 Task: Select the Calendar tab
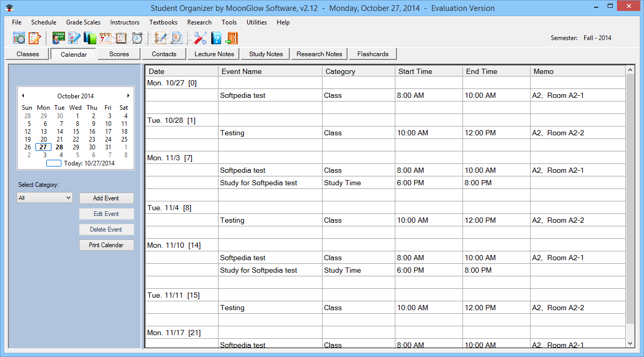(x=73, y=54)
